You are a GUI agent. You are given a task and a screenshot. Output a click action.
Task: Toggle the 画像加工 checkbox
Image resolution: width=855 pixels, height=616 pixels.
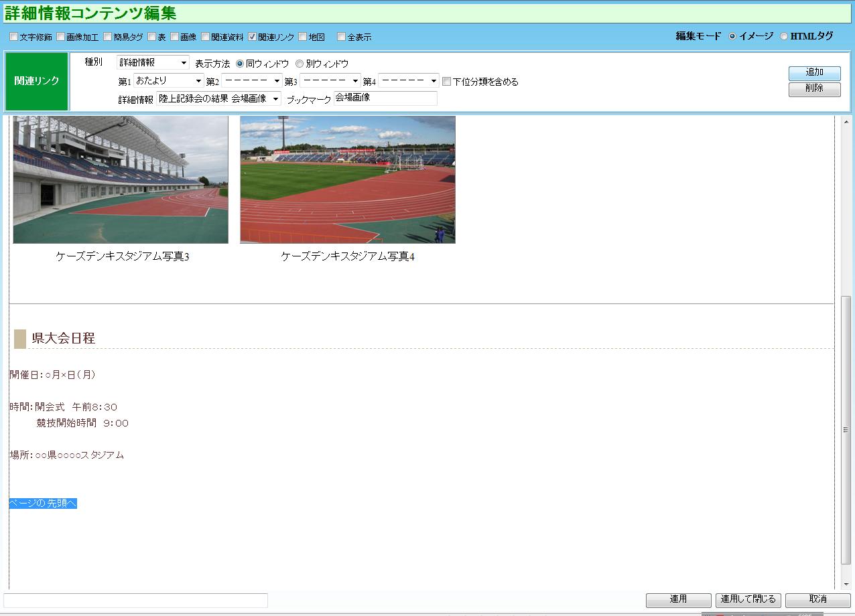[61, 37]
